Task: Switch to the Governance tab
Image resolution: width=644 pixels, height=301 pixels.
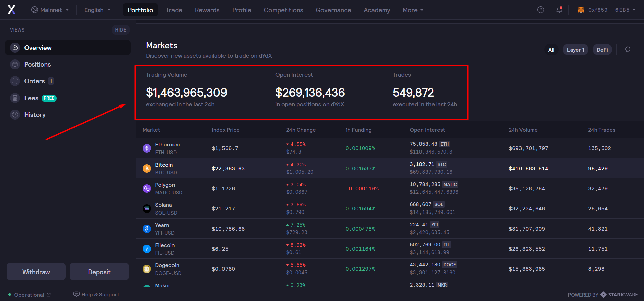Action: point(334,10)
